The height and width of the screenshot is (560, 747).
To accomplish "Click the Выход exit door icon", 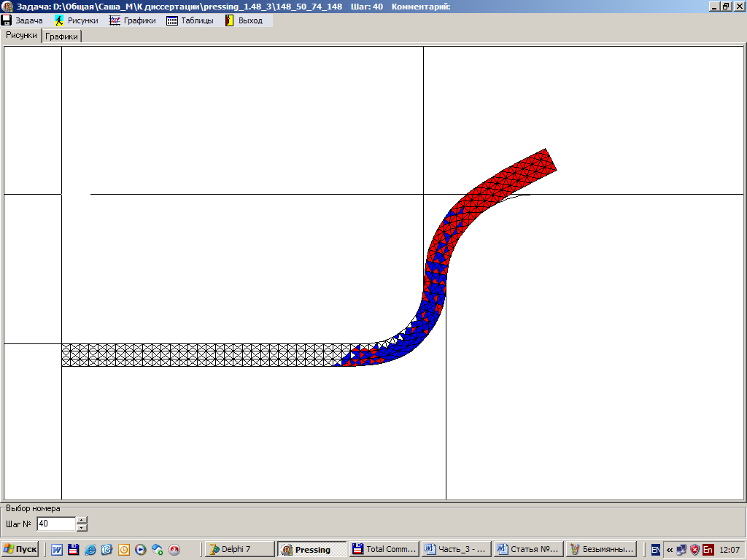I will pyautogui.click(x=229, y=20).
